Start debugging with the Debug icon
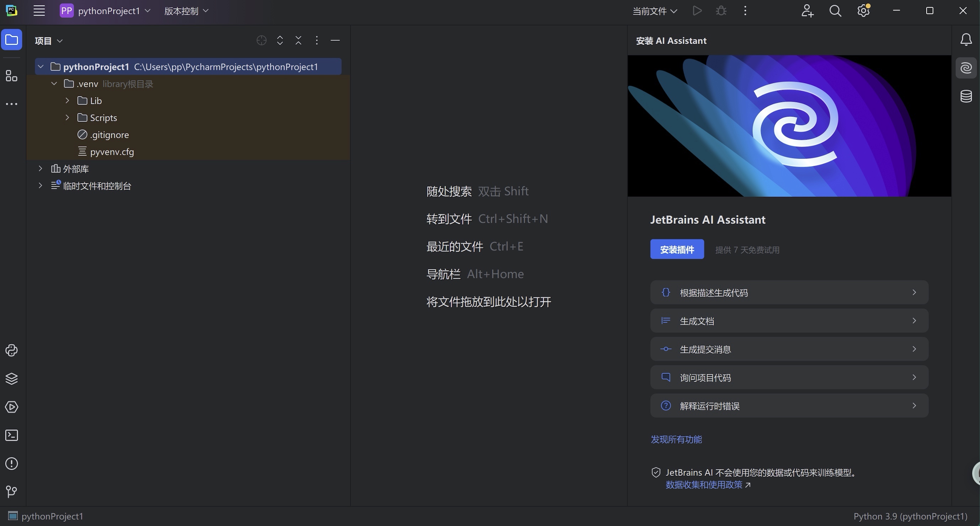The width and height of the screenshot is (980, 526). coord(721,11)
